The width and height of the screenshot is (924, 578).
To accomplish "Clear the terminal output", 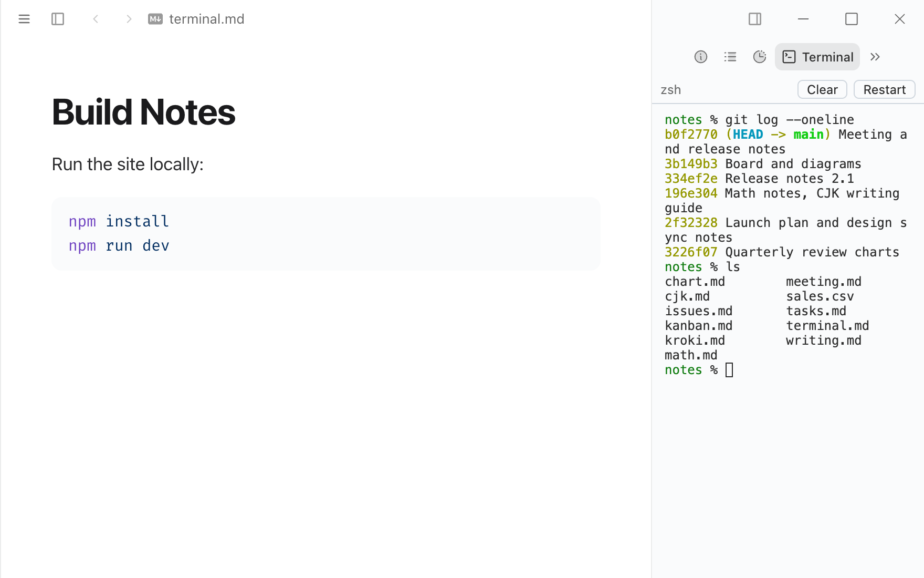I will (x=822, y=89).
